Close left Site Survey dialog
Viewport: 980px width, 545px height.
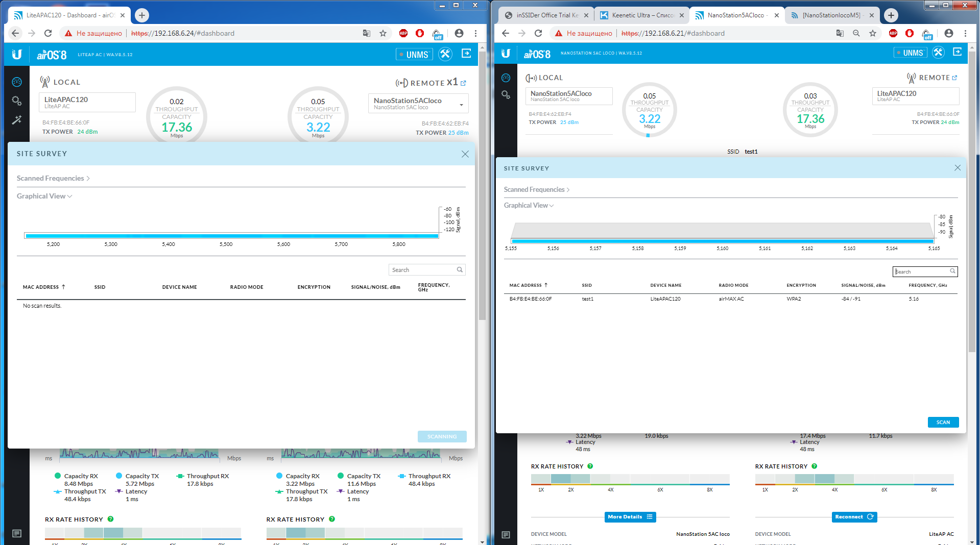pos(465,154)
